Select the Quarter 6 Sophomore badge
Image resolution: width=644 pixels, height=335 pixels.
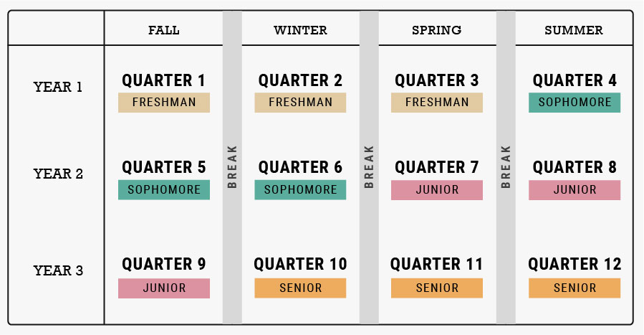[300, 190]
